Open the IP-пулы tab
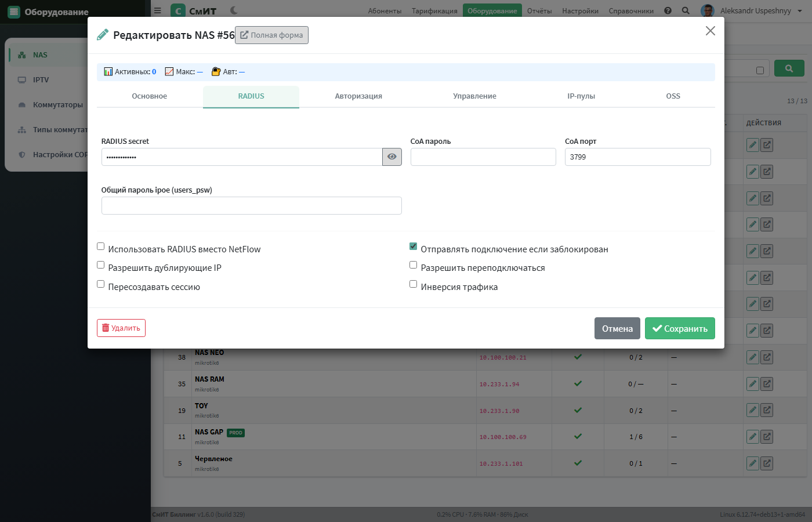812x522 pixels. (x=581, y=96)
